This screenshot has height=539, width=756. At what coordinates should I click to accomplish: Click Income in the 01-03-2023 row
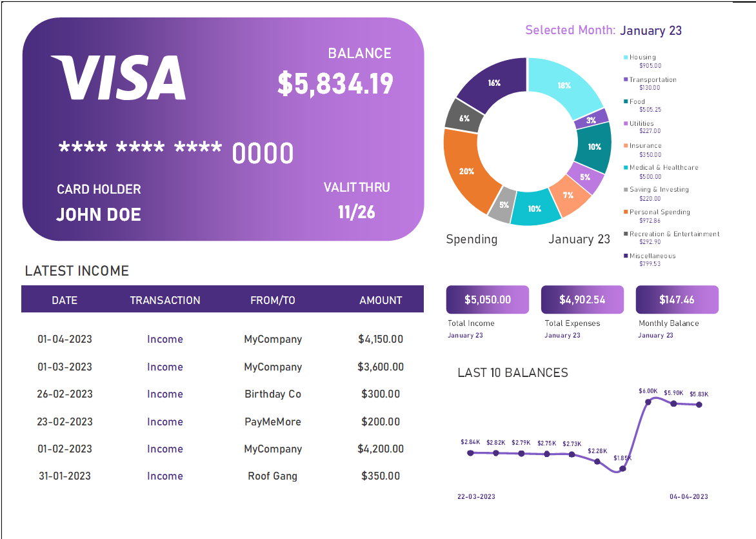[165, 367]
